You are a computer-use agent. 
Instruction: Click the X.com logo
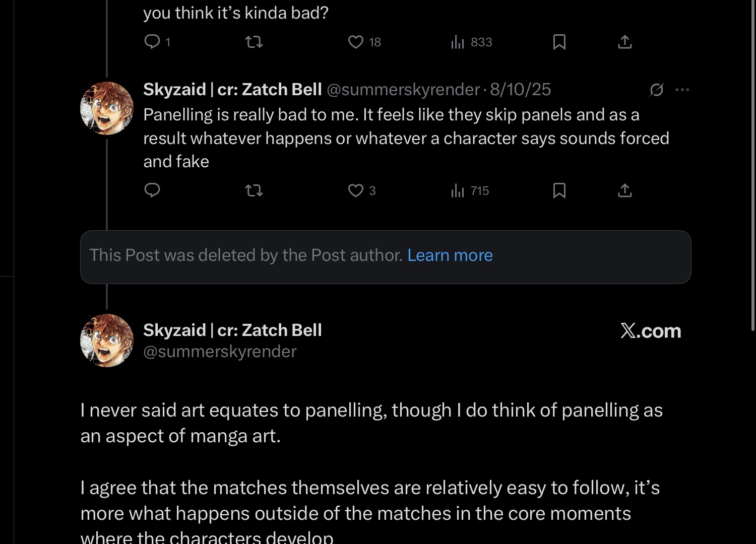pos(650,331)
